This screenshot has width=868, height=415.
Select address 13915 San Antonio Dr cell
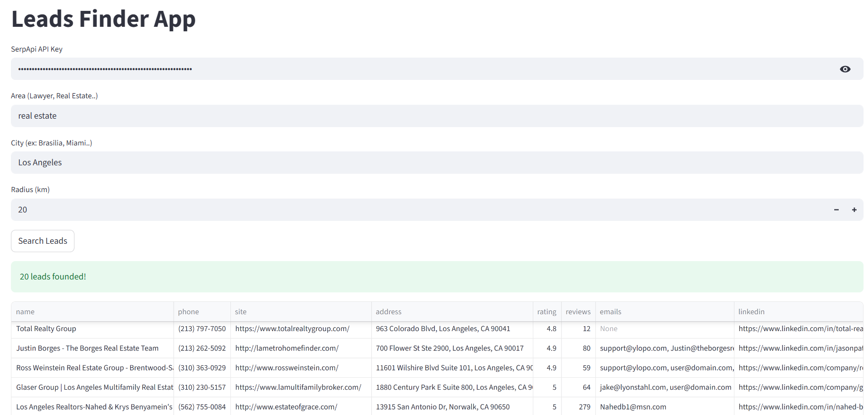coord(452,407)
